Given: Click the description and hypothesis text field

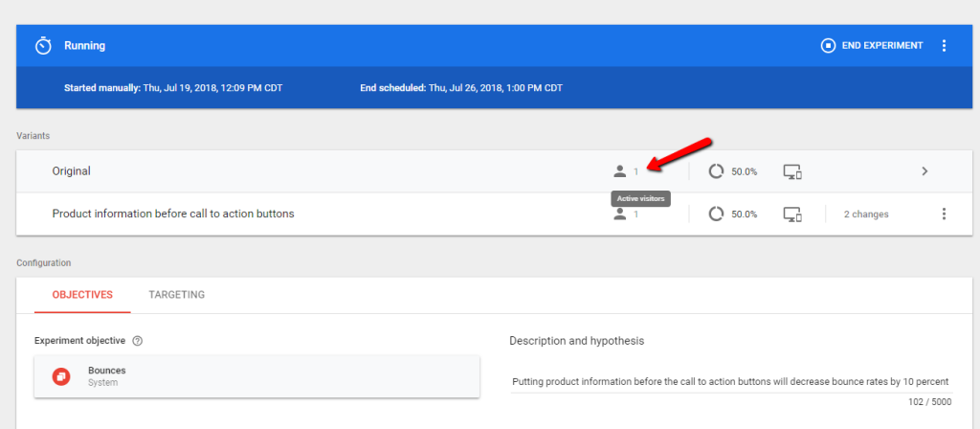Looking at the screenshot, I should [730, 382].
